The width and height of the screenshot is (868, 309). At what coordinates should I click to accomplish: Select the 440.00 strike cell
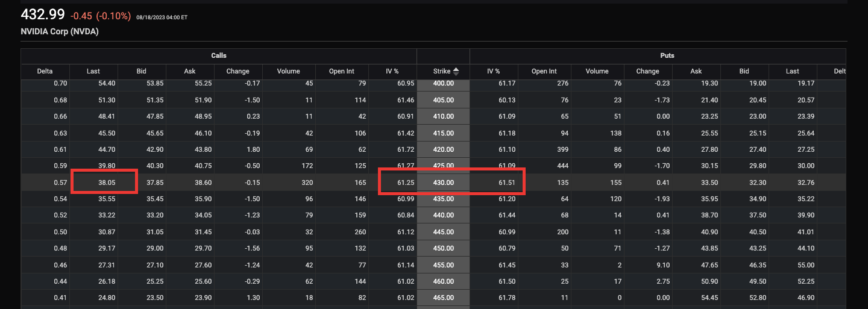pyautogui.click(x=443, y=216)
